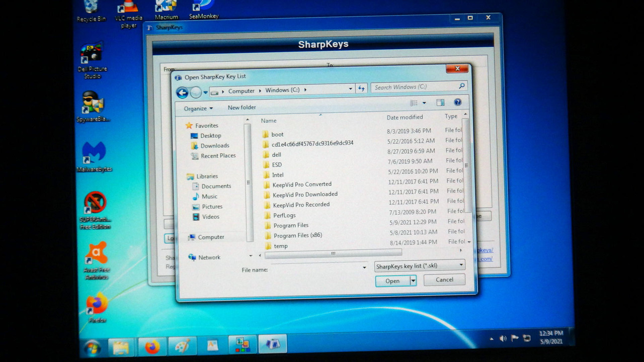The width and height of the screenshot is (644, 362).
Task: Click the Forward arrow in file dialog
Action: pos(196,93)
